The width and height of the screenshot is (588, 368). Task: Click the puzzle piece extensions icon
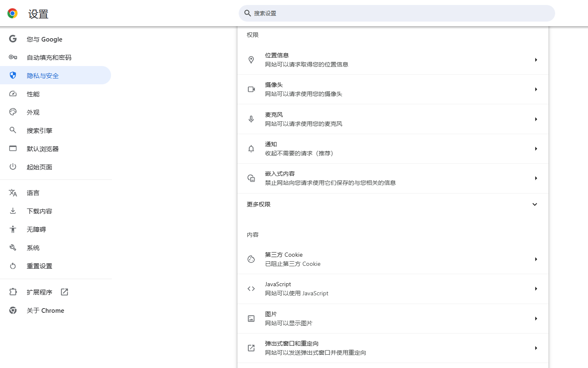click(x=13, y=292)
